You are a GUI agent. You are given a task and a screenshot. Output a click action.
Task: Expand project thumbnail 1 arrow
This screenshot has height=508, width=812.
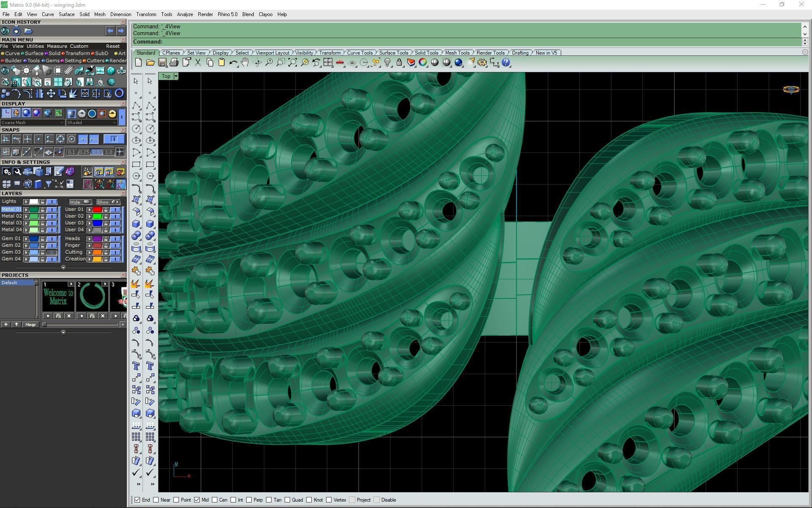(x=71, y=284)
